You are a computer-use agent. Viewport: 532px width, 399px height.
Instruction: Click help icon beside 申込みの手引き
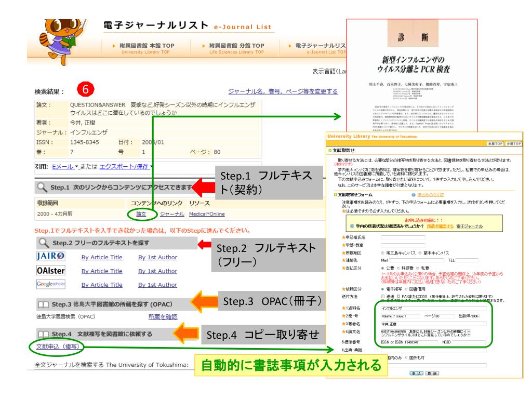coord(413,195)
